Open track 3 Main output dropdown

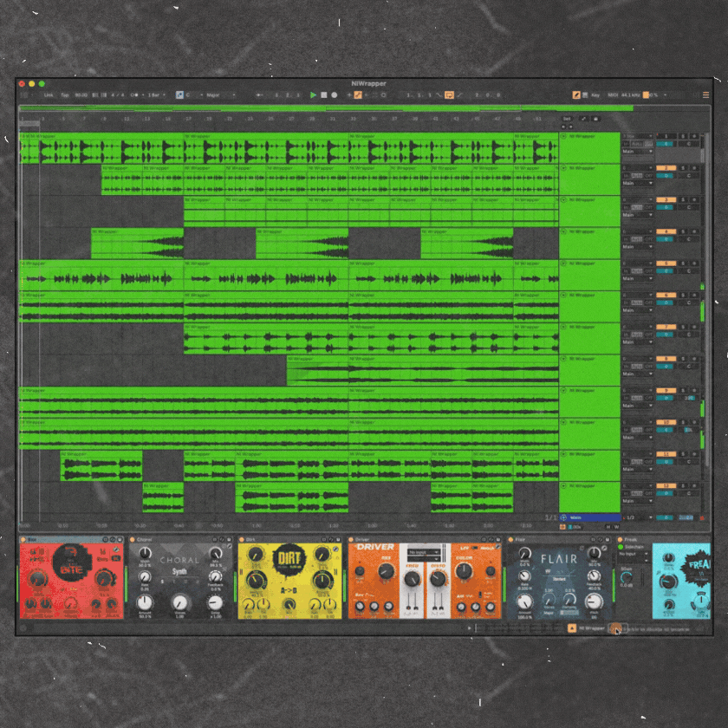[x=638, y=215]
